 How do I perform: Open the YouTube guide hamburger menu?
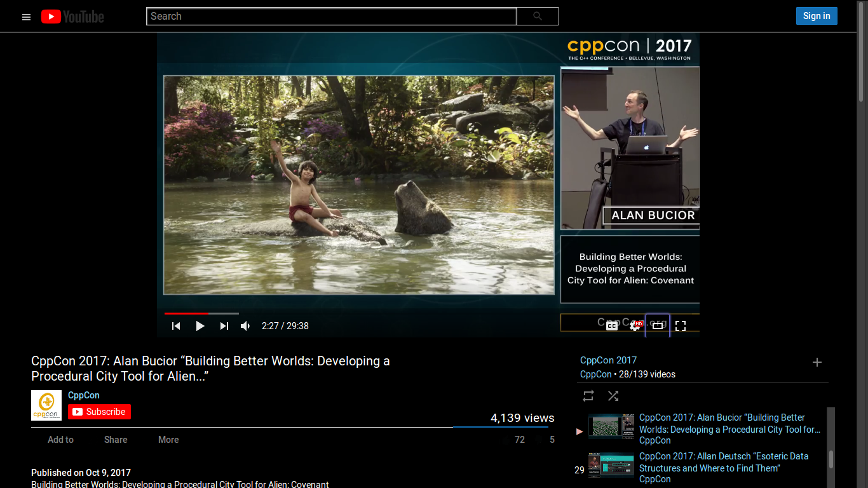pyautogui.click(x=26, y=17)
